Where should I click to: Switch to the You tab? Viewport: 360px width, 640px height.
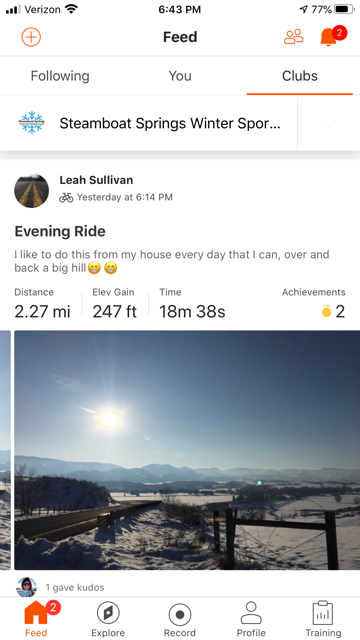[x=180, y=76]
